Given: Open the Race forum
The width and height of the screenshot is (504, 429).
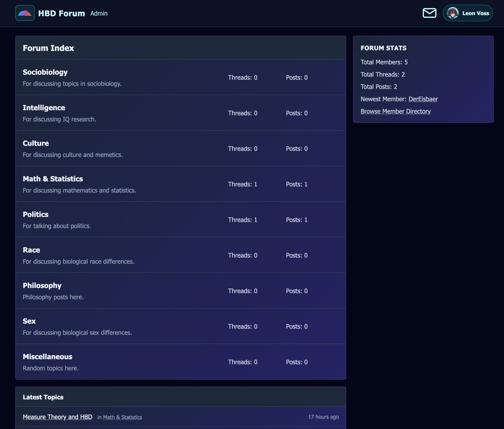Looking at the screenshot, I should click(x=31, y=250).
